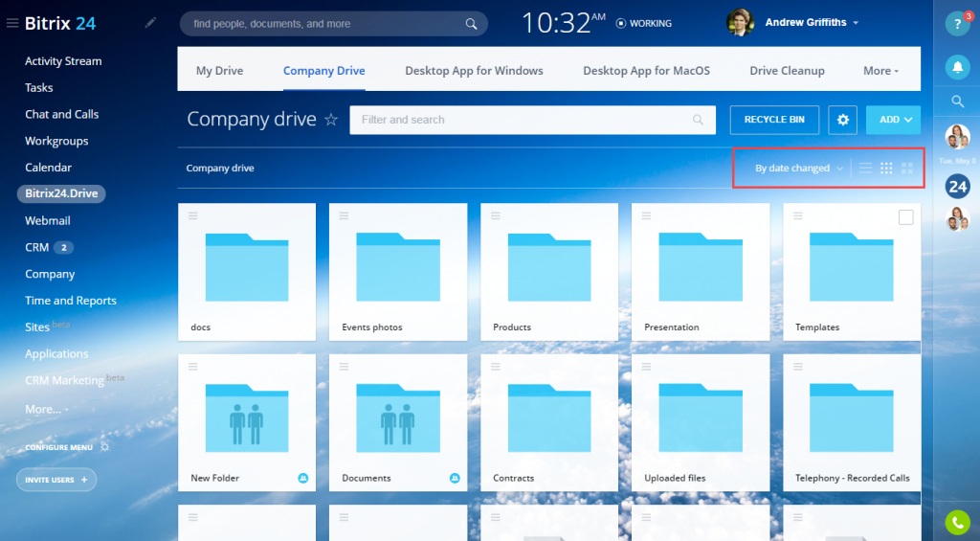Open the Contracts folder action menu icon
The height and width of the screenshot is (541, 980).
pos(496,367)
